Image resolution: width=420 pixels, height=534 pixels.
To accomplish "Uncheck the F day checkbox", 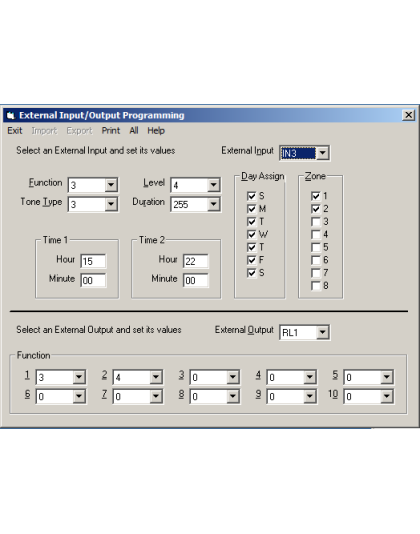I will point(251,260).
